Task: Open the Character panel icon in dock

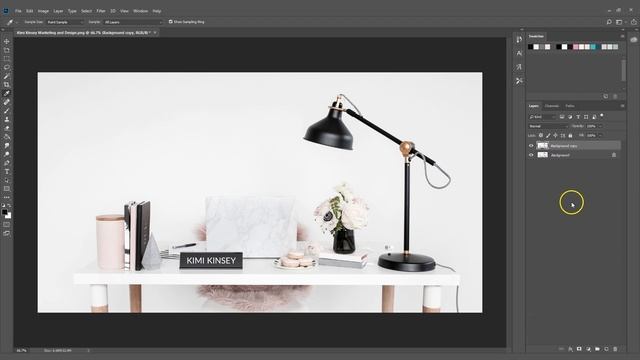Action: 519,53
